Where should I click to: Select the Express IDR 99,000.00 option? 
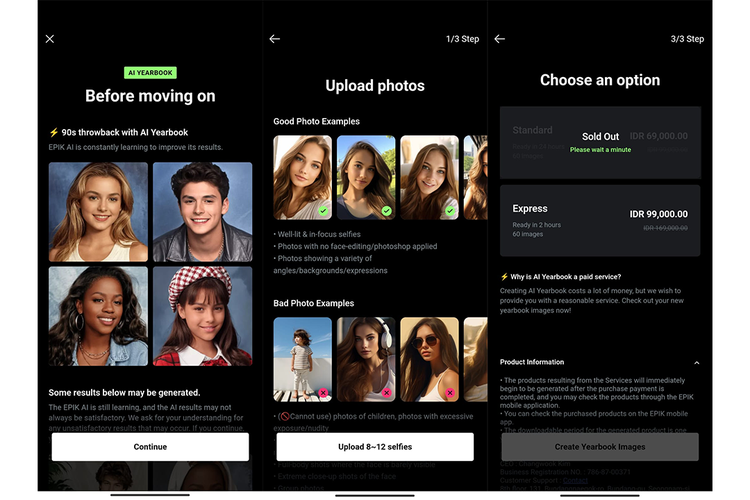click(600, 221)
